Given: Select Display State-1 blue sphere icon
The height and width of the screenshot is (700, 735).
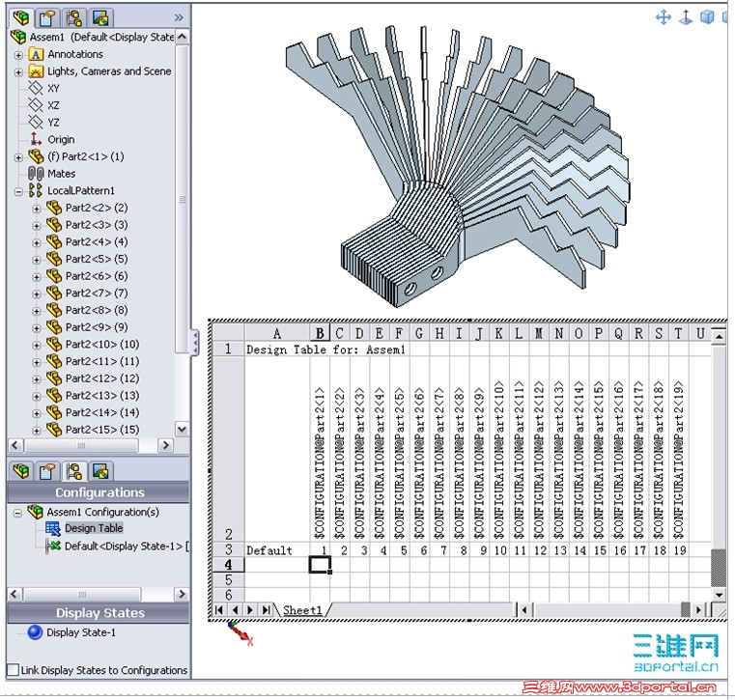Looking at the screenshot, I should click(35, 632).
